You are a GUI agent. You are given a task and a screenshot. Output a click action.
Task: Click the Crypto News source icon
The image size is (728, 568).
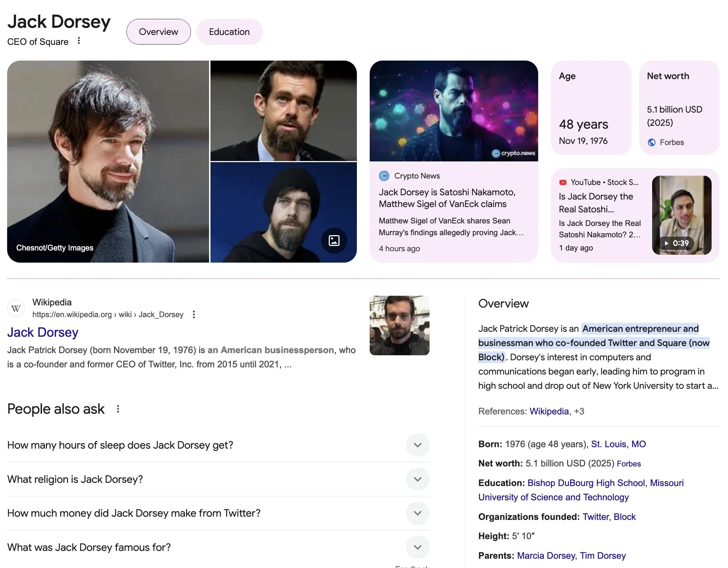(384, 176)
